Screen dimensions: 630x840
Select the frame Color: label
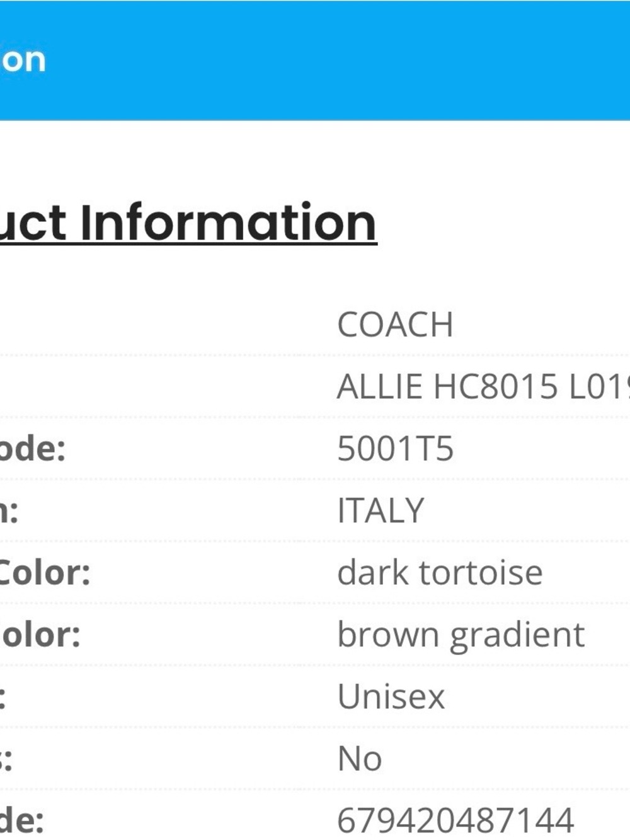coord(45,572)
